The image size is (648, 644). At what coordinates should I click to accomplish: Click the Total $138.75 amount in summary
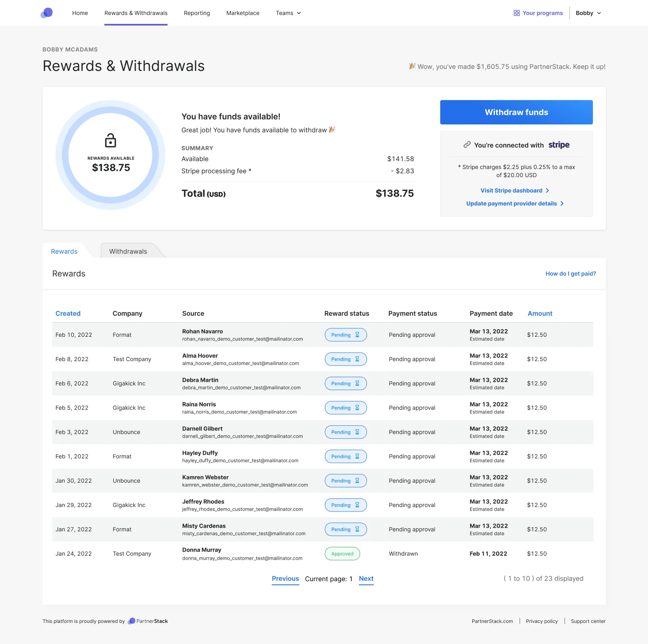(394, 193)
